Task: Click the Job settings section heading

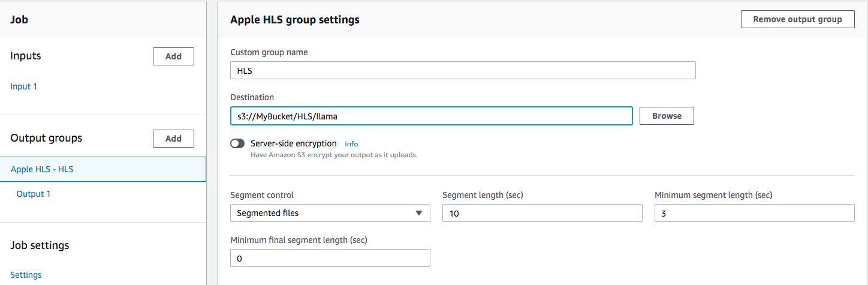Action: [x=40, y=245]
